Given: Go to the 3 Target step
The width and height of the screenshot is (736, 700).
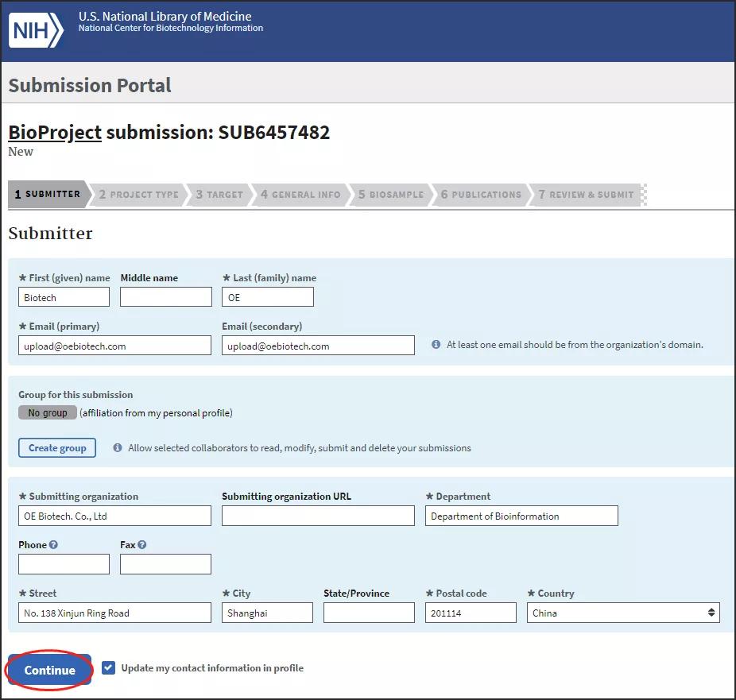Looking at the screenshot, I should click(219, 195).
